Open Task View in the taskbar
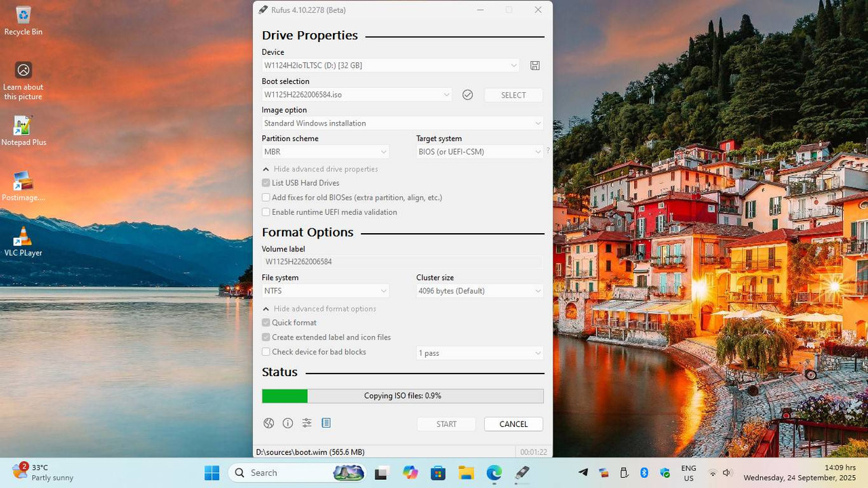This screenshot has height=488, width=868. coord(381,472)
